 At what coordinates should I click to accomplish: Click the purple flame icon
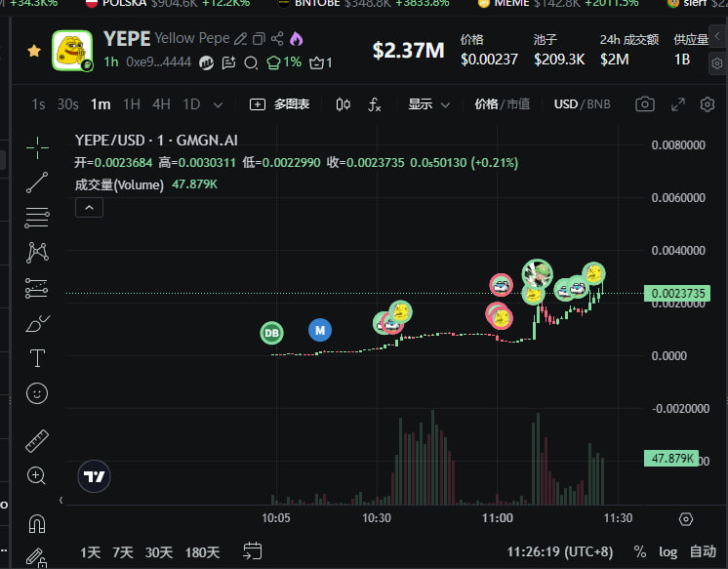(297, 39)
